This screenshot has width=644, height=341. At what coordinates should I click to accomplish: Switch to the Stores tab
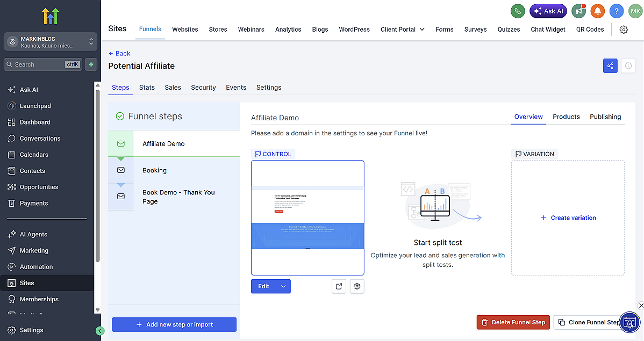[x=218, y=30]
